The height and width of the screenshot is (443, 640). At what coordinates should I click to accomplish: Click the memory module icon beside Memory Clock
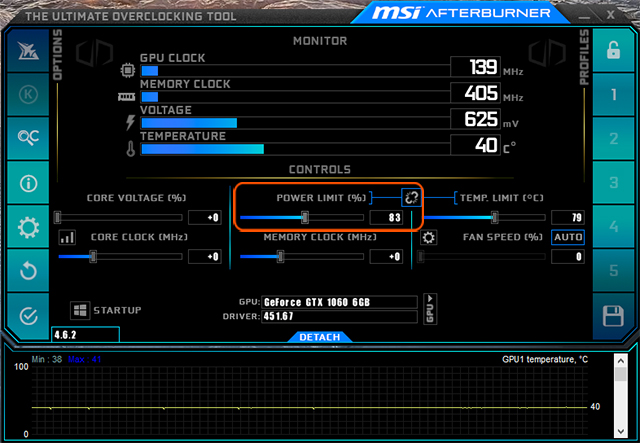127,97
